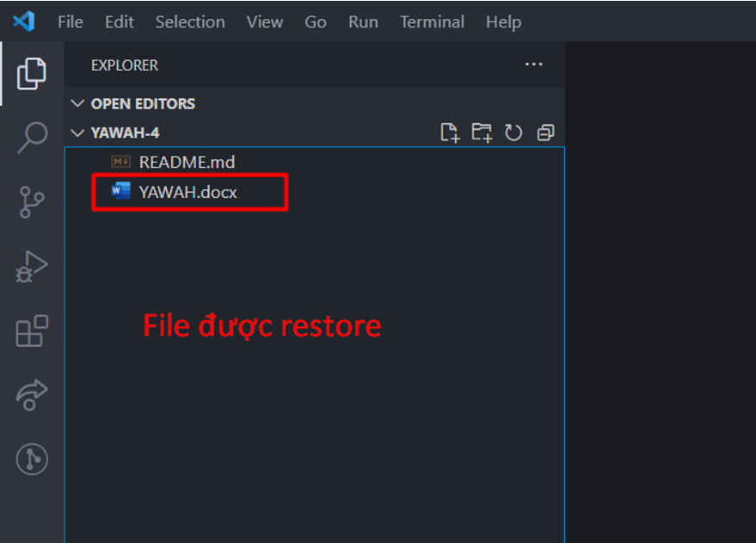Open the Search view icon
This screenshot has width=756, height=543.
33,138
